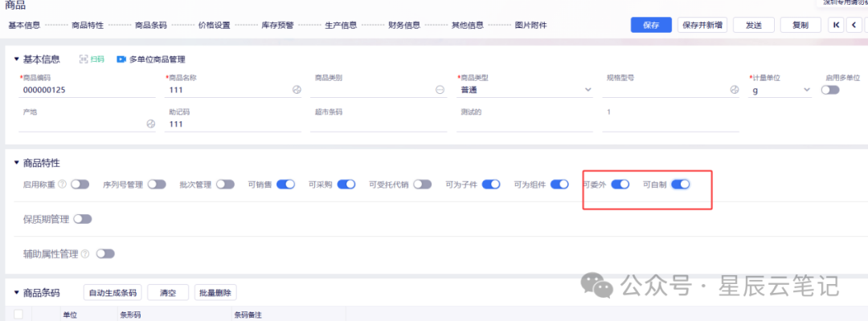Viewport: 868px width, 321px height.
Task: Jump to 基本信息 tab
Action: (x=24, y=25)
